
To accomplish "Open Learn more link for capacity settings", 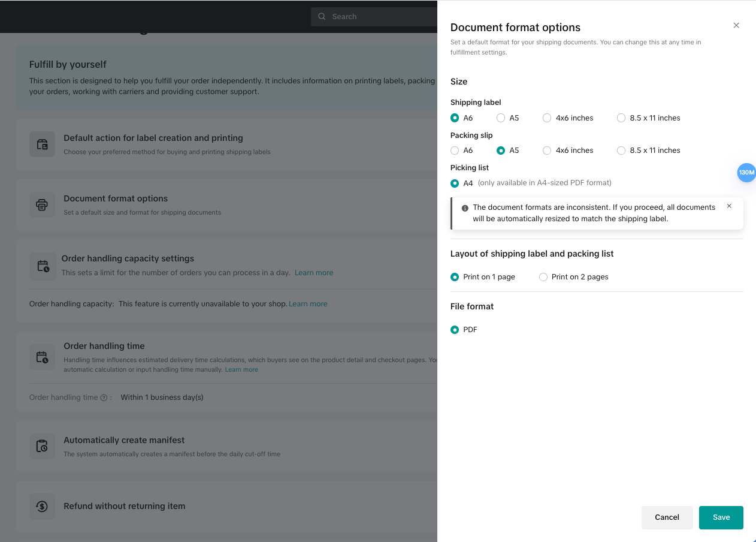I will point(314,273).
